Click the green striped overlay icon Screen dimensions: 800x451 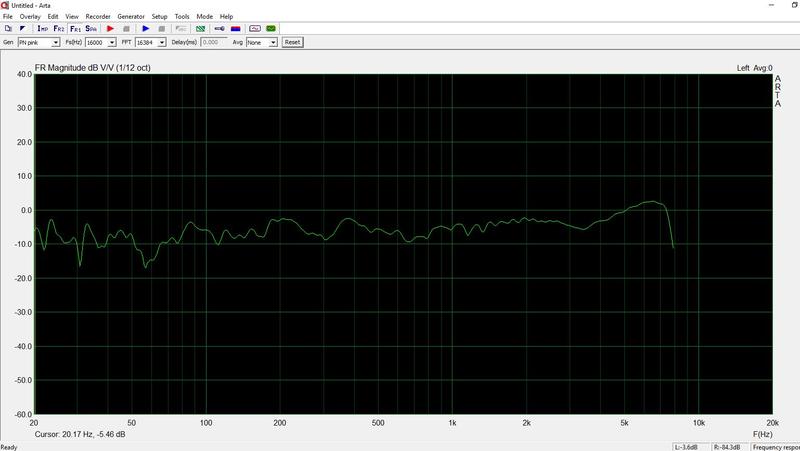point(201,29)
